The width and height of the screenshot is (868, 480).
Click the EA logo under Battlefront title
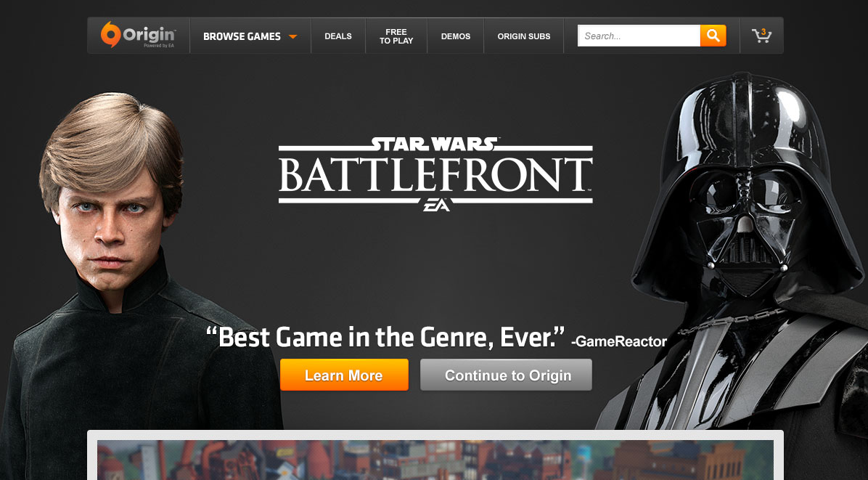pyautogui.click(x=436, y=206)
